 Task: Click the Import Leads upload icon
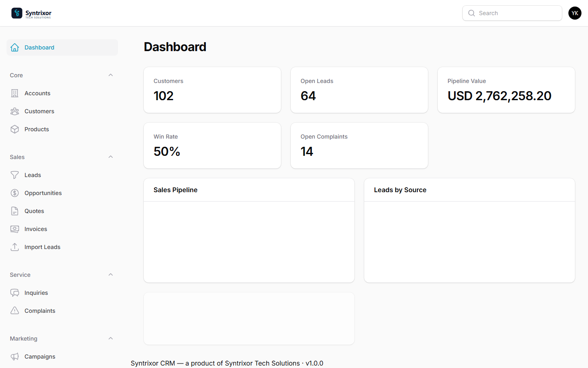(15, 247)
